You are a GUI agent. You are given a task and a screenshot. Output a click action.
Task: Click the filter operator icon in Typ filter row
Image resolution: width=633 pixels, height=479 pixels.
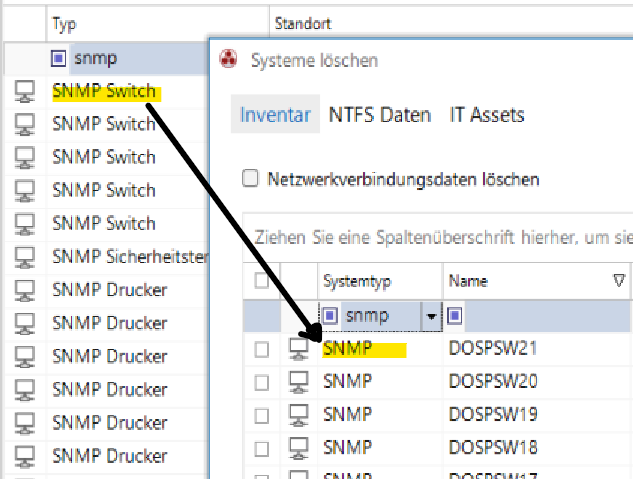60,58
